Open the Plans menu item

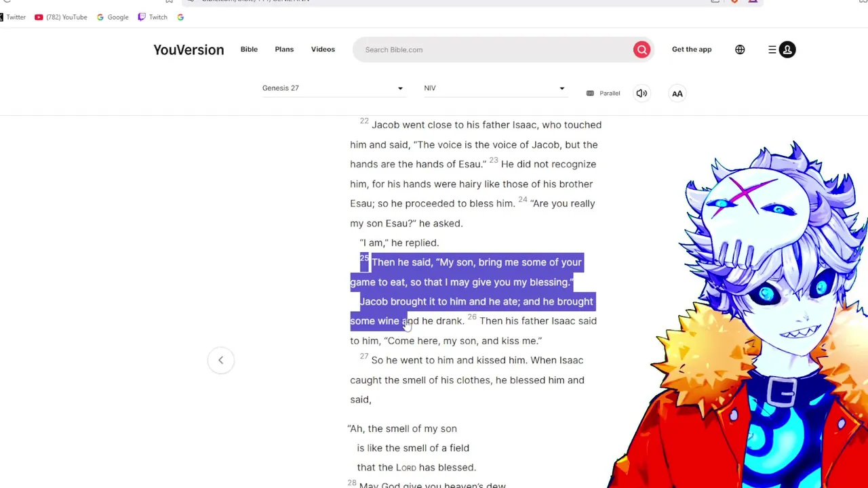[x=284, y=49]
